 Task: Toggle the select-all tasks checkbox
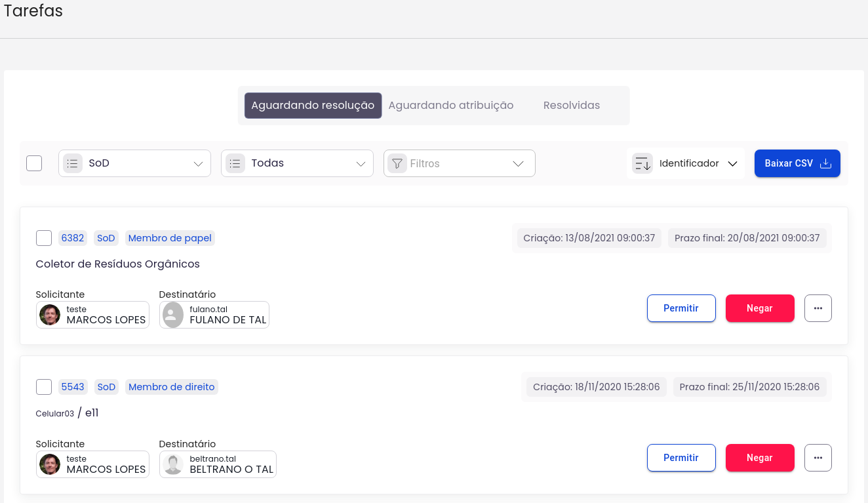pos(34,163)
